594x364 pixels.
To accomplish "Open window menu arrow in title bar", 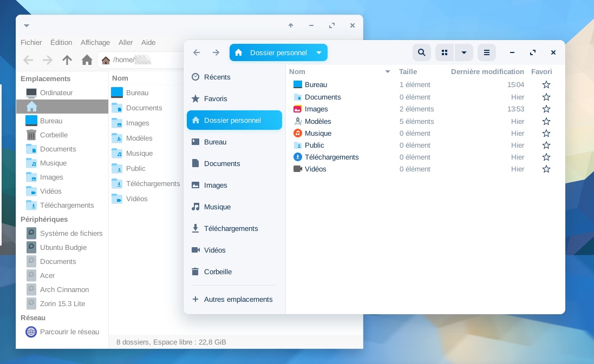I will [27, 25].
